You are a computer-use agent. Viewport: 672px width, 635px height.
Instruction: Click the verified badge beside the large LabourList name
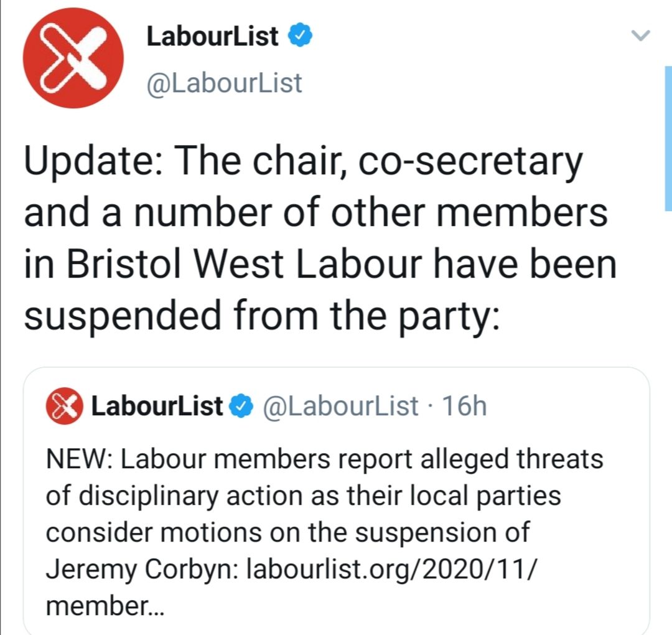(301, 37)
